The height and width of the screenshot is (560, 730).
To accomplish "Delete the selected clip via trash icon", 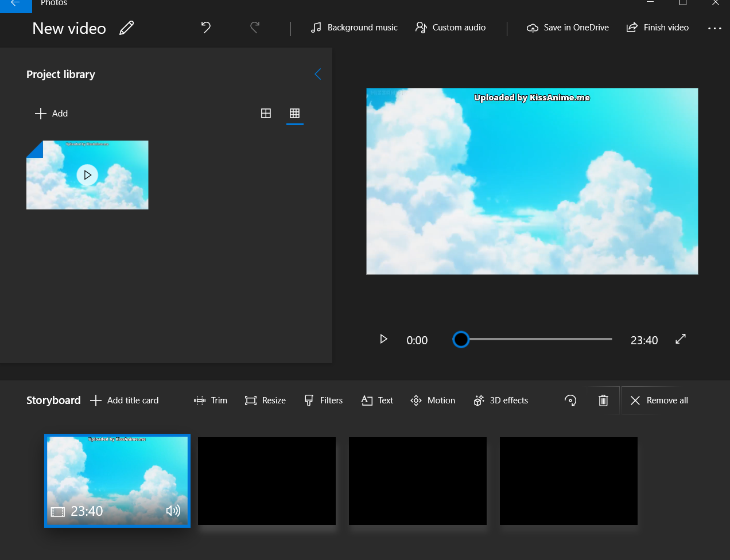I will coord(603,400).
